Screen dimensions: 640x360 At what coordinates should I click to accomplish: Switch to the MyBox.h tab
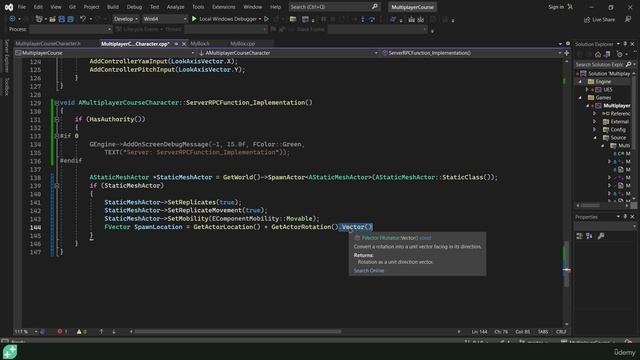[200, 44]
